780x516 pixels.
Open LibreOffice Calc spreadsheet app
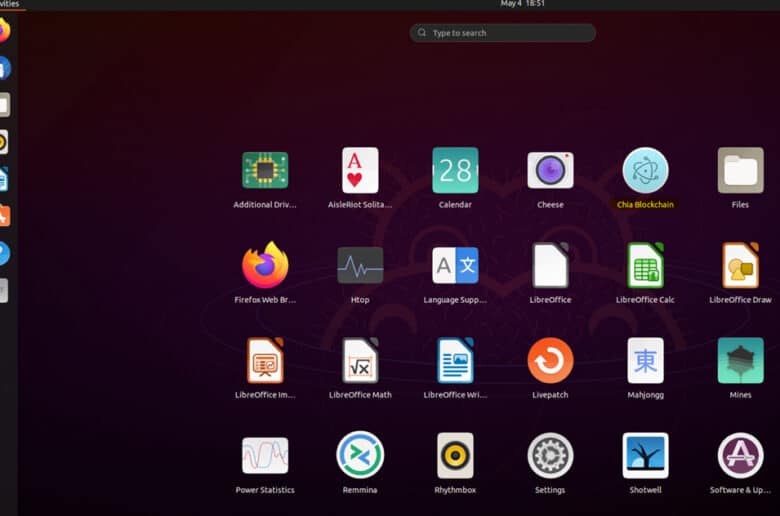click(x=645, y=265)
